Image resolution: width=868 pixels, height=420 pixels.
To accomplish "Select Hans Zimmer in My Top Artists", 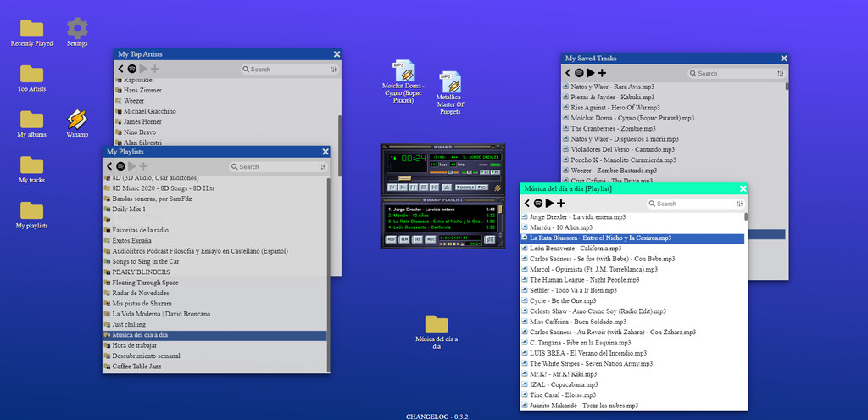I will coord(141,89).
